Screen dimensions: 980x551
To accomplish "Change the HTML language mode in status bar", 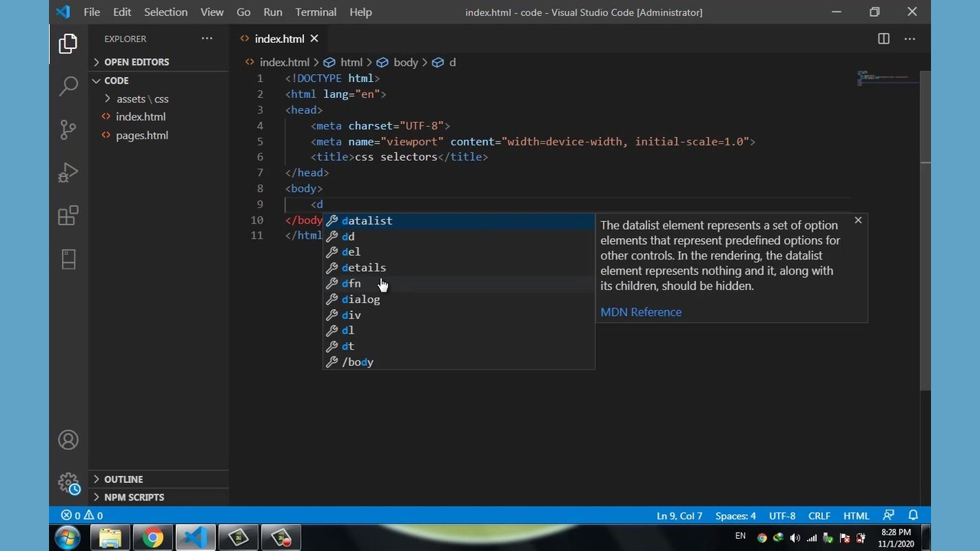I will point(856,516).
